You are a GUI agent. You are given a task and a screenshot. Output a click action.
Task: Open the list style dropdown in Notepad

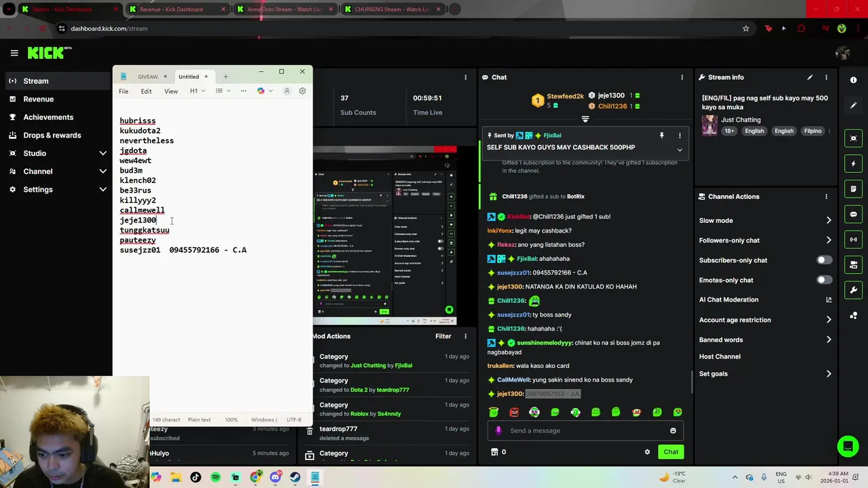[x=223, y=91]
